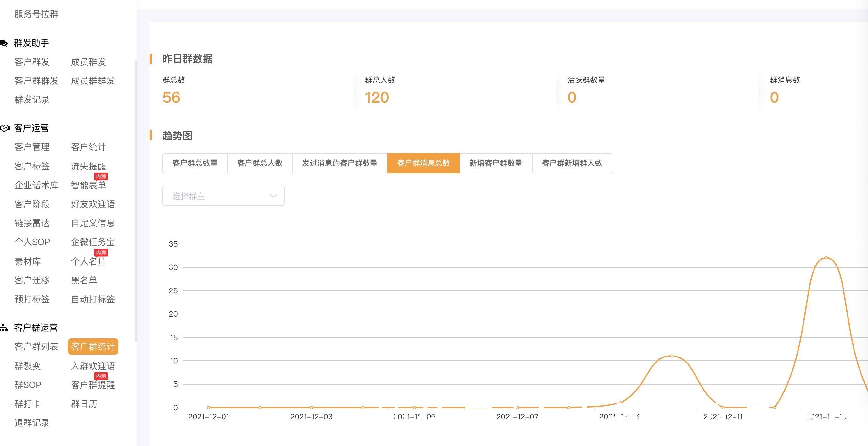Click the 2021-12-03 axis label

click(311, 417)
